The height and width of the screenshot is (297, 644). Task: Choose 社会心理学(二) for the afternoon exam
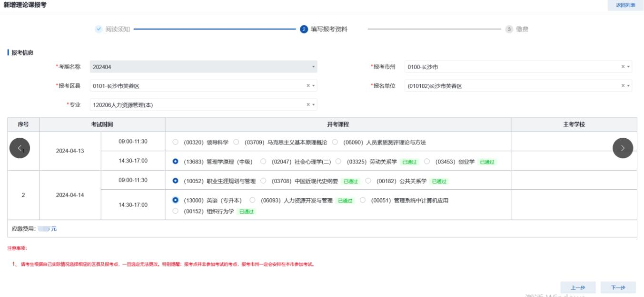[263, 161]
